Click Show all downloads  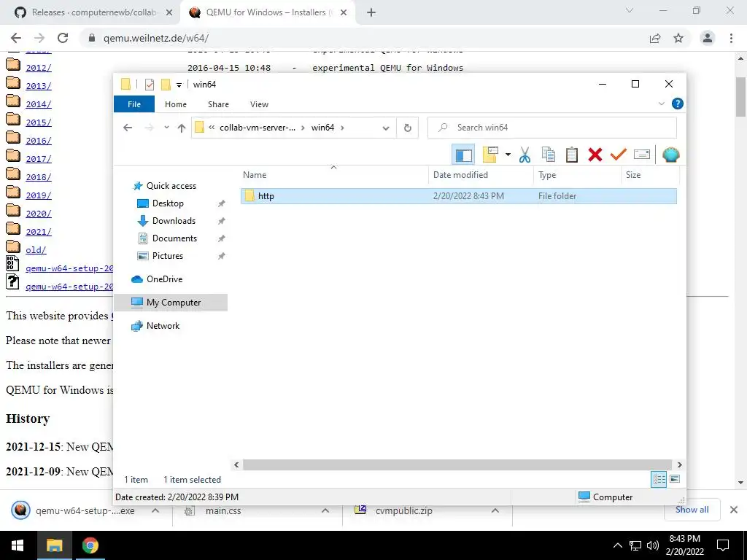[692, 510]
